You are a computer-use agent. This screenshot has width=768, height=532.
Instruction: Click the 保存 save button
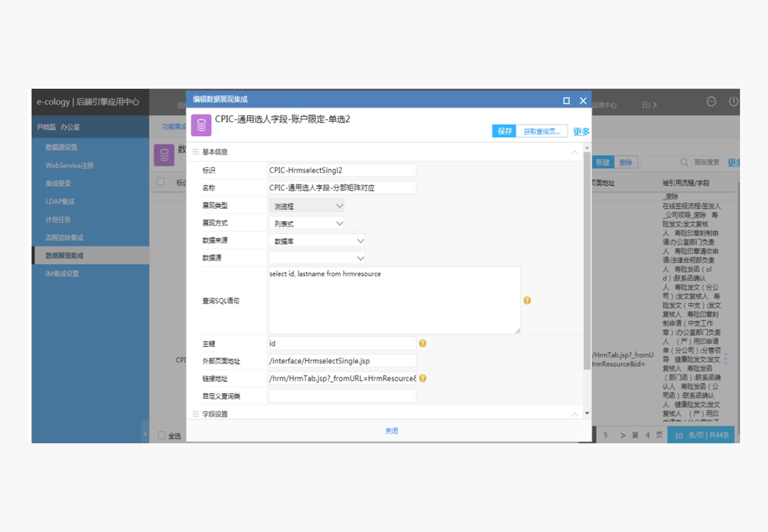[x=504, y=131]
